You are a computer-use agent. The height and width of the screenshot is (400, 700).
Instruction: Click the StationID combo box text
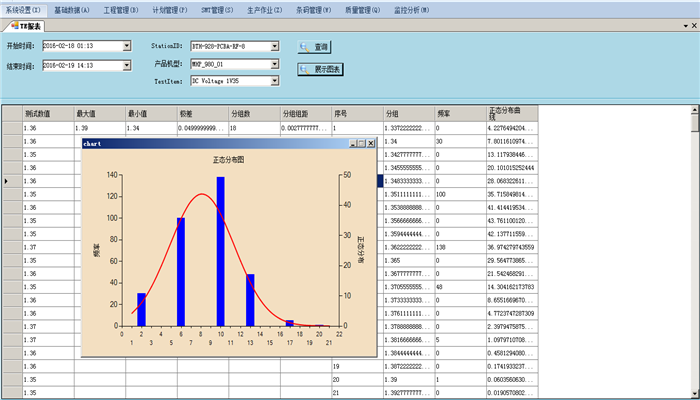pyautogui.click(x=231, y=46)
